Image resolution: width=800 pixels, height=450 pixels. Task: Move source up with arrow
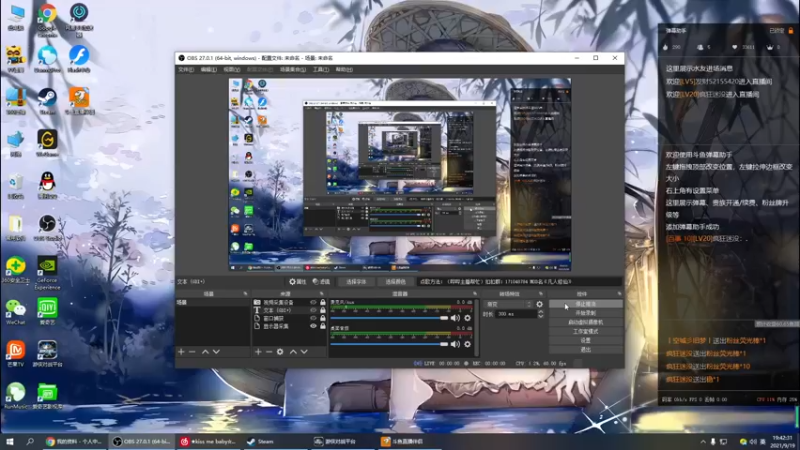293,352
